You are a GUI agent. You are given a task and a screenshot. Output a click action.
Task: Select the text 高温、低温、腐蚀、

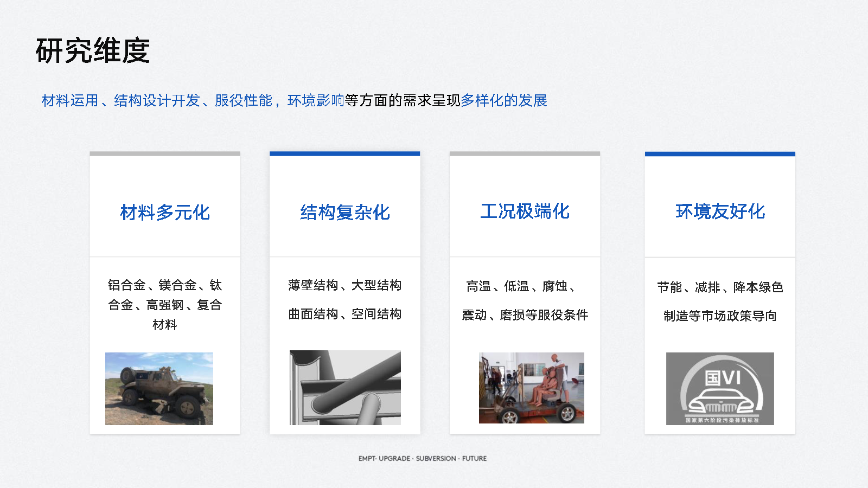point(521,286)
